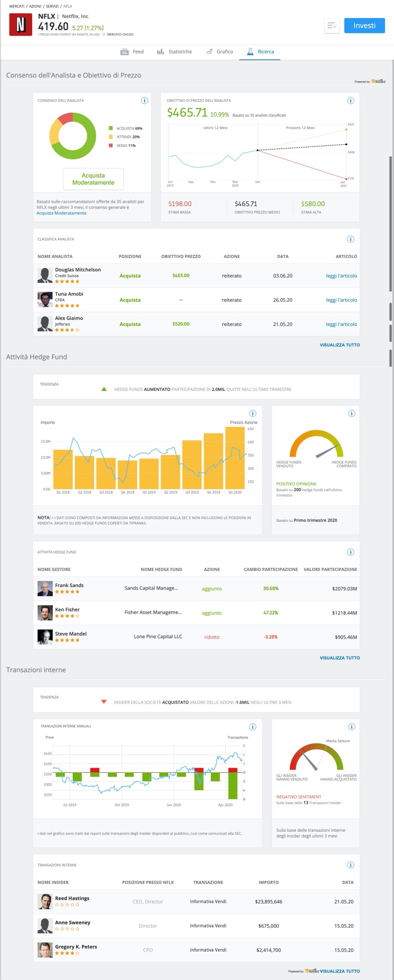Open info icon on insider sentiment gauge
The width and height of the screenshot is (394, 980).
352,727
